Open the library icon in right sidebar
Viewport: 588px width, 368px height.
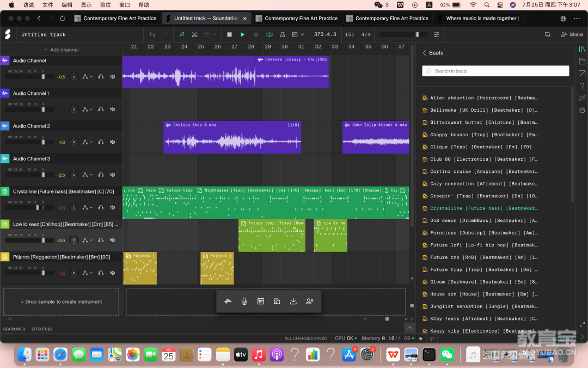pyautogui.click(x=582, y=49)
